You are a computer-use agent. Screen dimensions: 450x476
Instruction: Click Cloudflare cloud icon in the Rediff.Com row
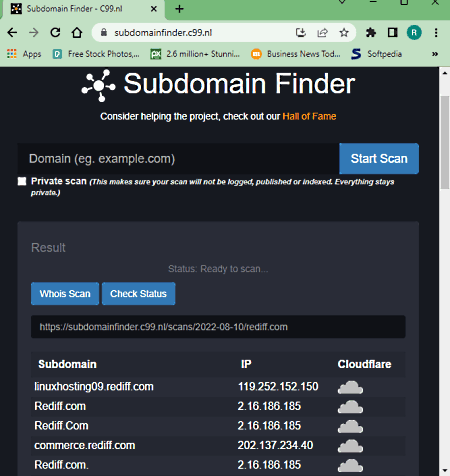pyautogui.click(x=350, y=427)
